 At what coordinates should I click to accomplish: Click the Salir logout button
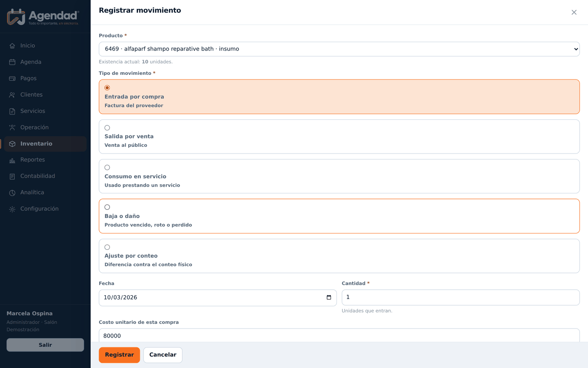click(45, 345)
